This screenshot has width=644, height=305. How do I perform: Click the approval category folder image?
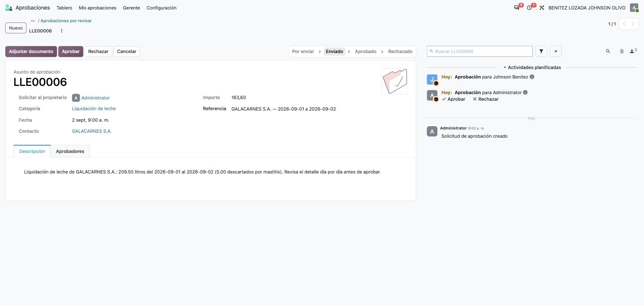395,81
